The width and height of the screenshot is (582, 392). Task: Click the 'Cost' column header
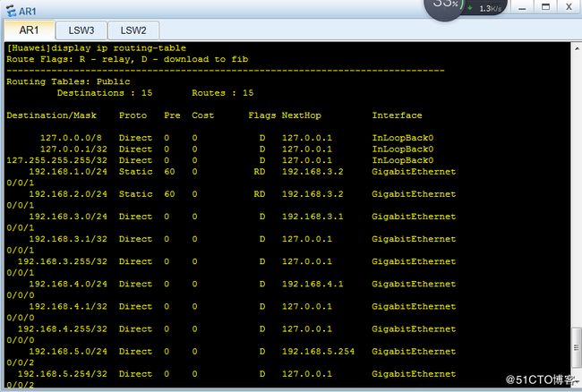[203, 115]
